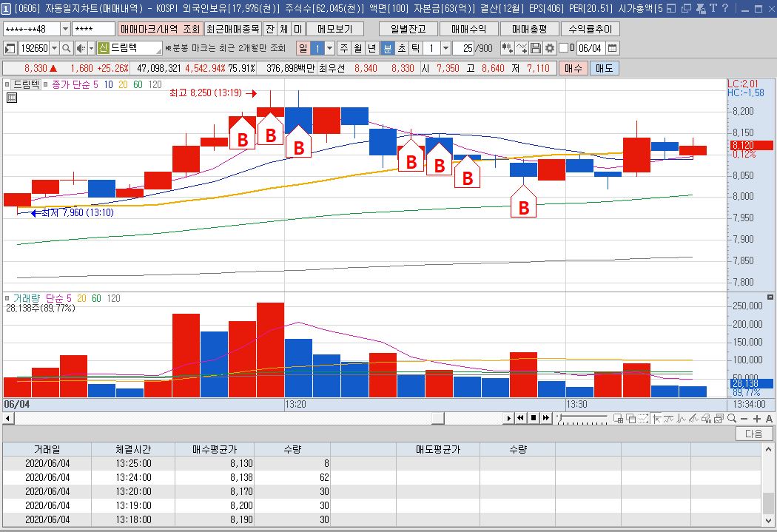Expand the account number dropdown
777x532 pixels.
coord(65,29)
